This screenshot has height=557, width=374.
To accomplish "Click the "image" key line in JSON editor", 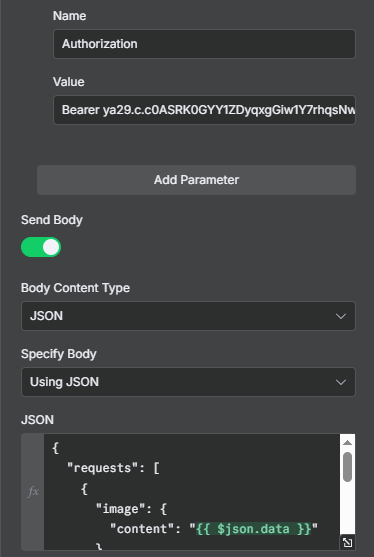I will pyautogui.click(x=131, y=509).
